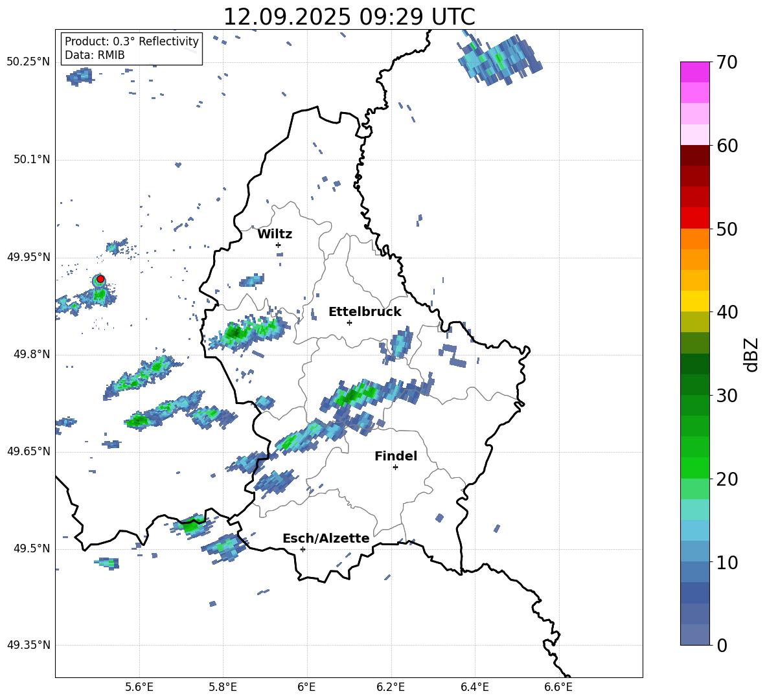Click the 40 value on the colorbar

(727, 312)
